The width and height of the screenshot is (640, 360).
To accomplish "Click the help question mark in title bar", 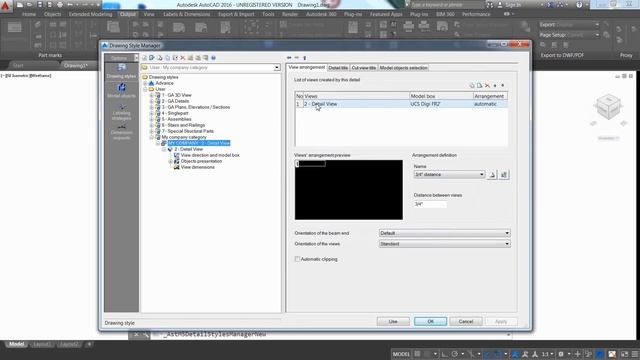I will (x=579, y=5).
